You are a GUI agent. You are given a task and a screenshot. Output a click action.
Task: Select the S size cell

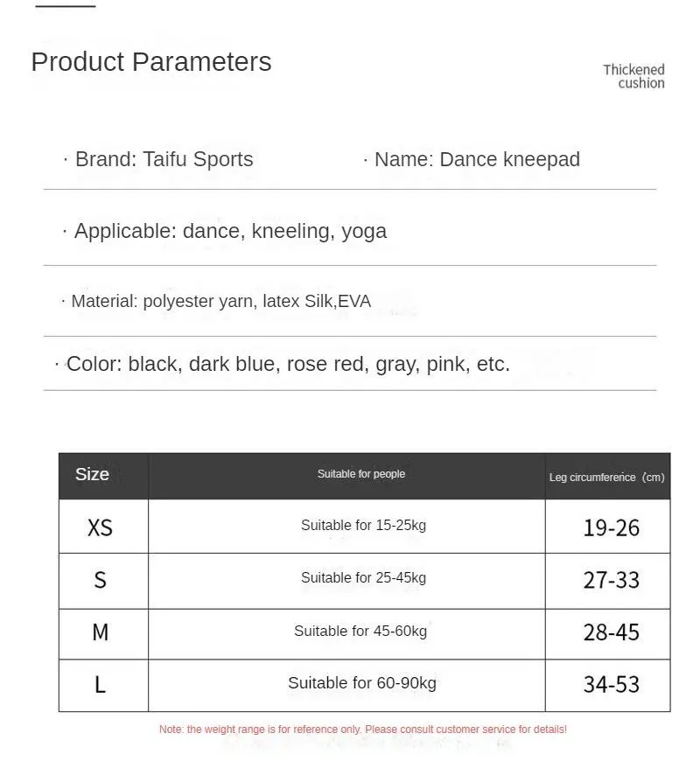pyautogui.click(x=101, y=580)
